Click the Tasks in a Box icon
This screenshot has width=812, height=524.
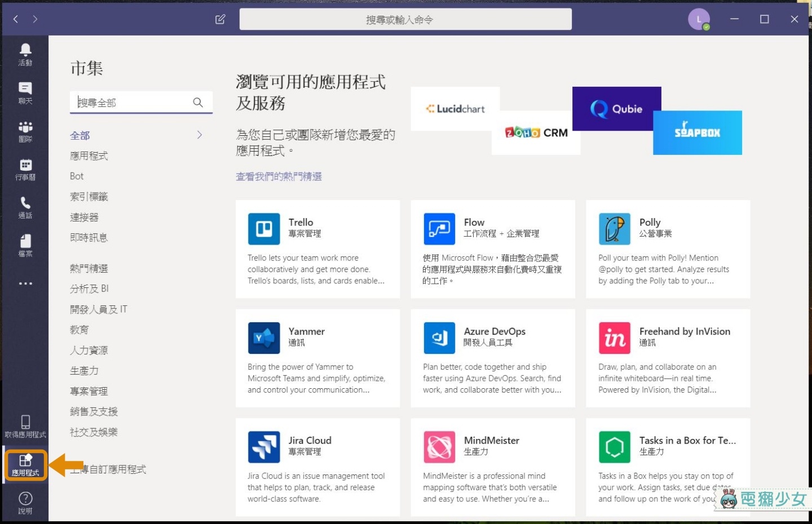(x=615, y=447)
